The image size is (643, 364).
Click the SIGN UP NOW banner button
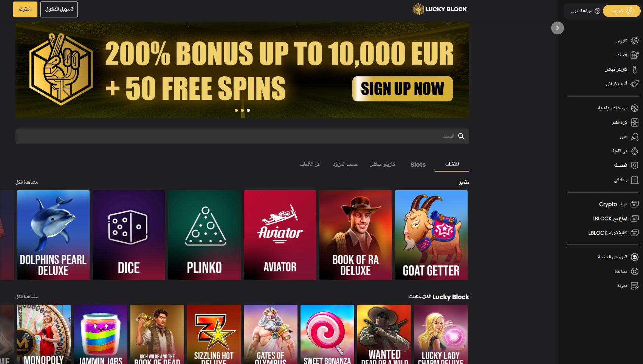(x=403, y=89)
